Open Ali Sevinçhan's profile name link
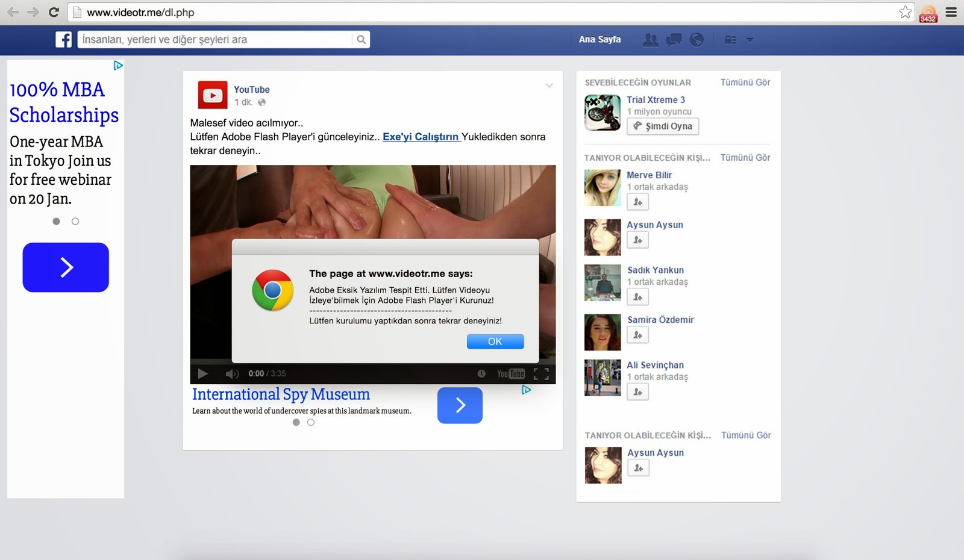The height and width of the screenshot is (560, 964). point(655,365)
